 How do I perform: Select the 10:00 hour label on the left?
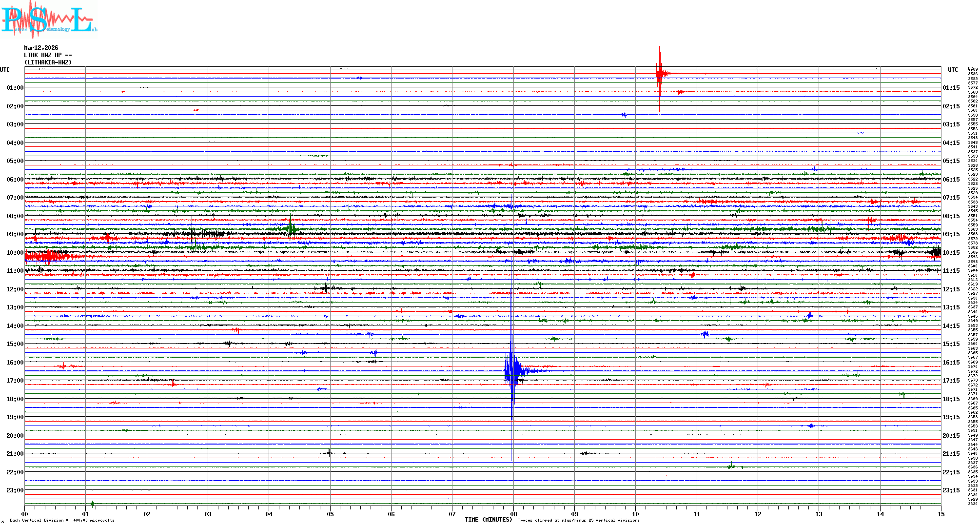(x=15, y=253)
